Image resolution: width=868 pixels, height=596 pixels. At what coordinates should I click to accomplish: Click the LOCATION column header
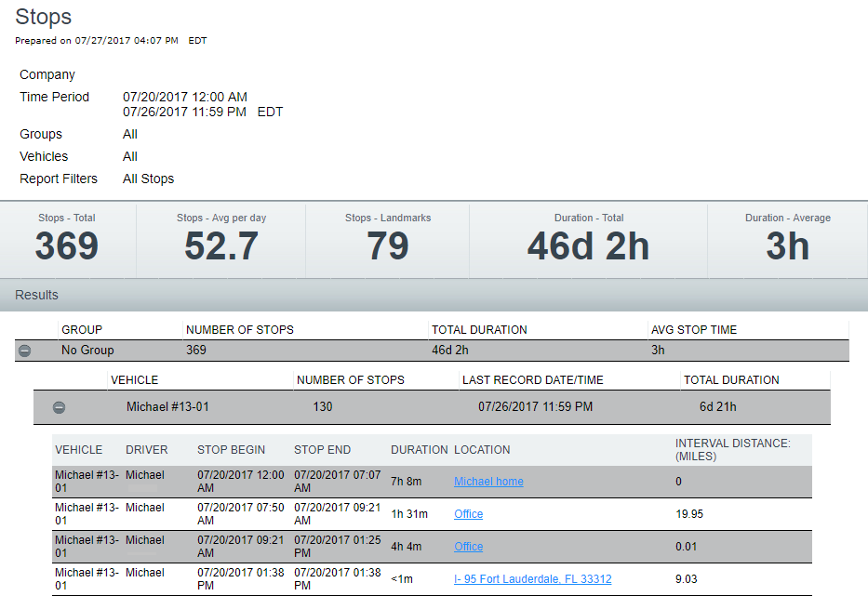482,450
